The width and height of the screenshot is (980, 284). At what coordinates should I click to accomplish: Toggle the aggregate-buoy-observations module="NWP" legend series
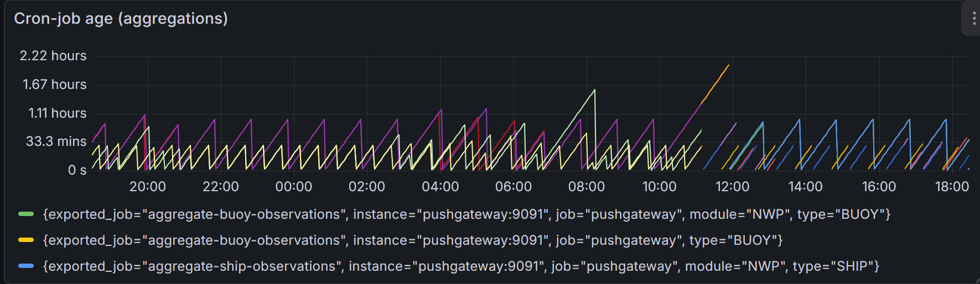(x=466, y=214)
